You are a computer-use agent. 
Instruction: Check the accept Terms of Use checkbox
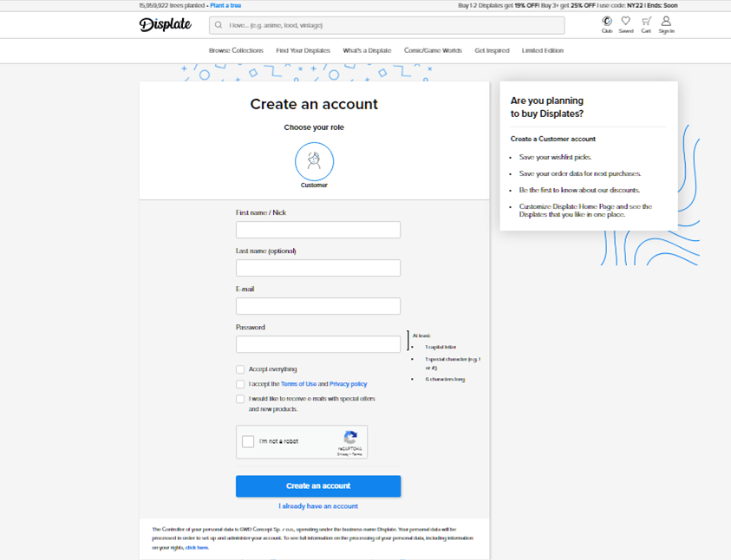pos(240,384)
